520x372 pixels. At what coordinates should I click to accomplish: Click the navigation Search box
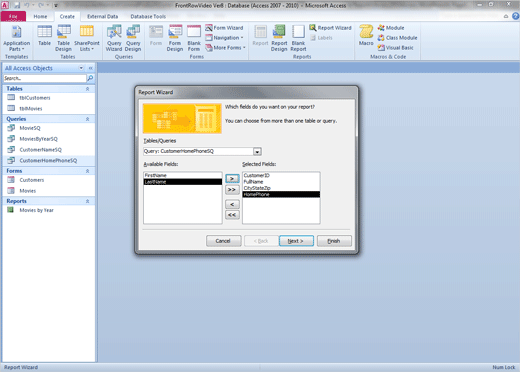(45, 78)
